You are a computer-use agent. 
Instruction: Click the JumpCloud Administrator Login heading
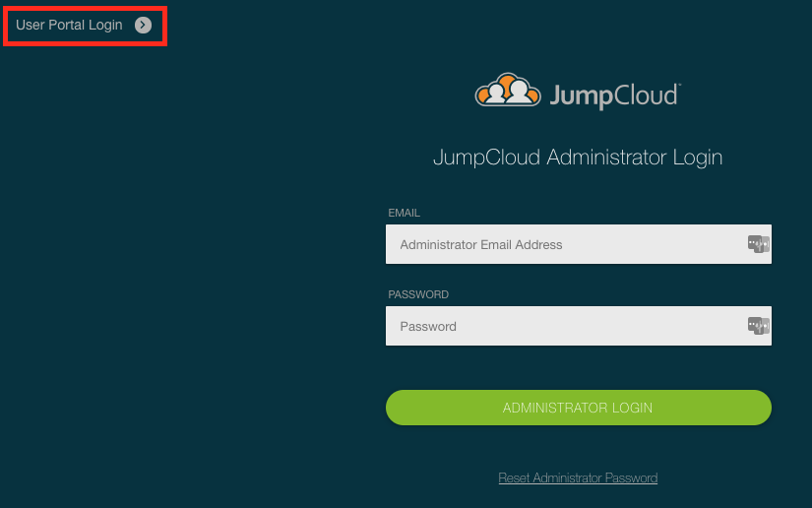pyautogui.click(x=578, y=158)
